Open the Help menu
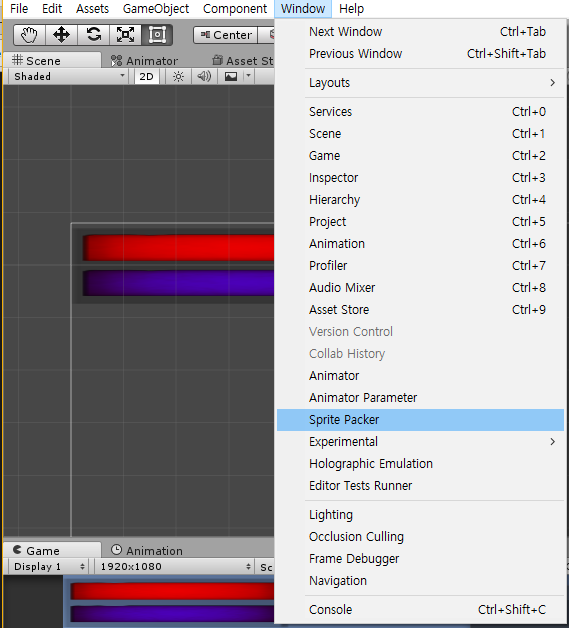569x628 pixels. pyautogui.click(x=351, y=8)
